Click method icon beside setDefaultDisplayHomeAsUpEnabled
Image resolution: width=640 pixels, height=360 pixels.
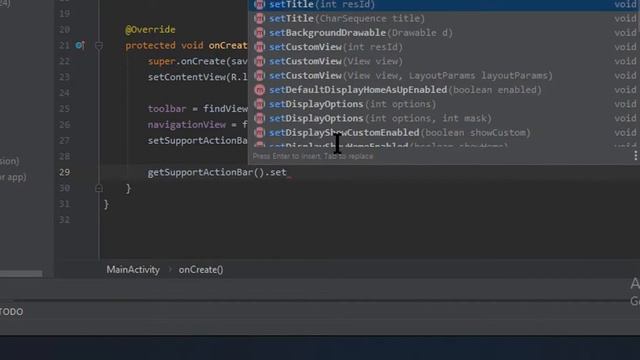(260, 90)
